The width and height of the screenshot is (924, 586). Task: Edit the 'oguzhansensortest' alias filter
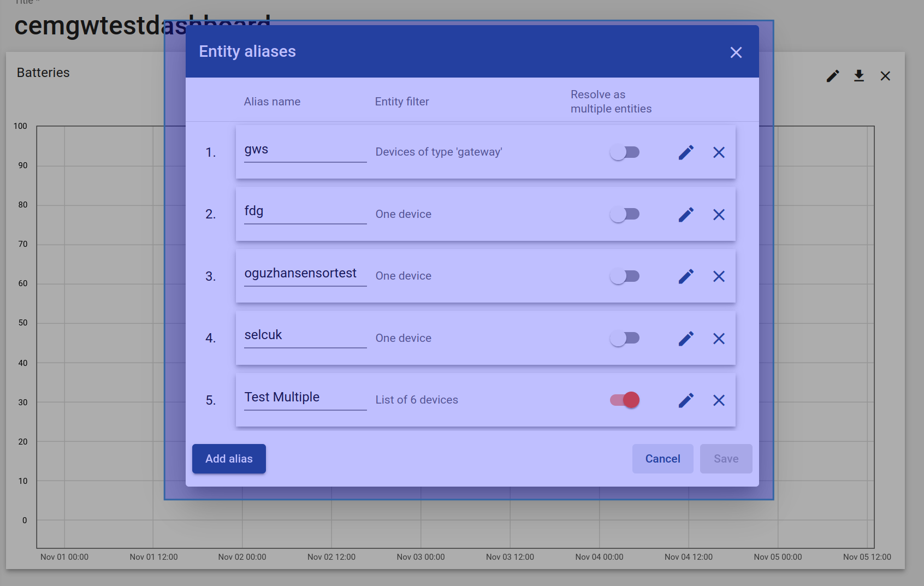(686, 276)
